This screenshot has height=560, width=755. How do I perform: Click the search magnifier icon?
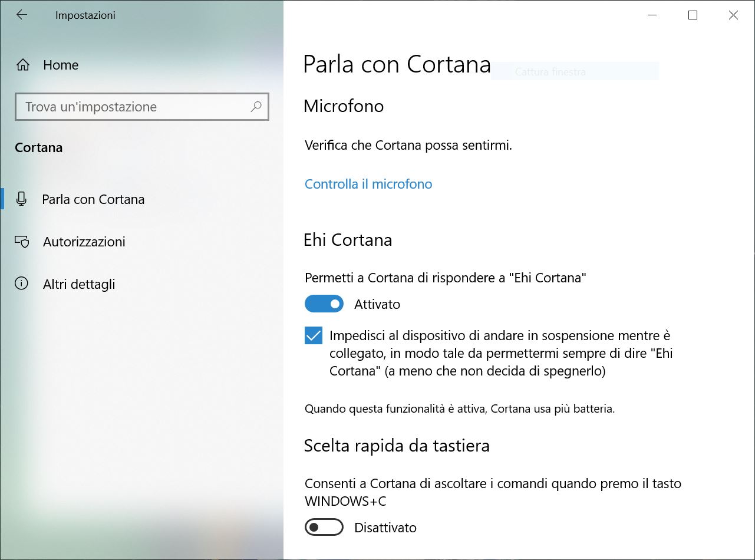pos(256,107)
